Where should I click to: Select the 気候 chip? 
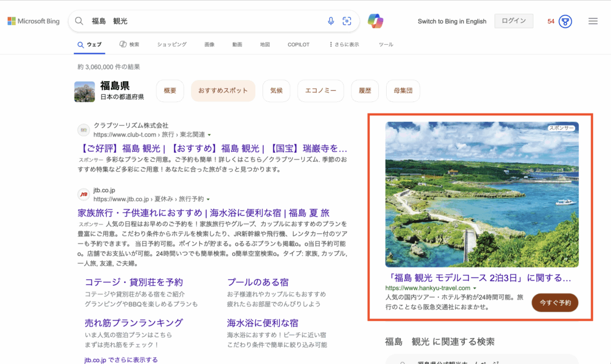tap(276, 91)
